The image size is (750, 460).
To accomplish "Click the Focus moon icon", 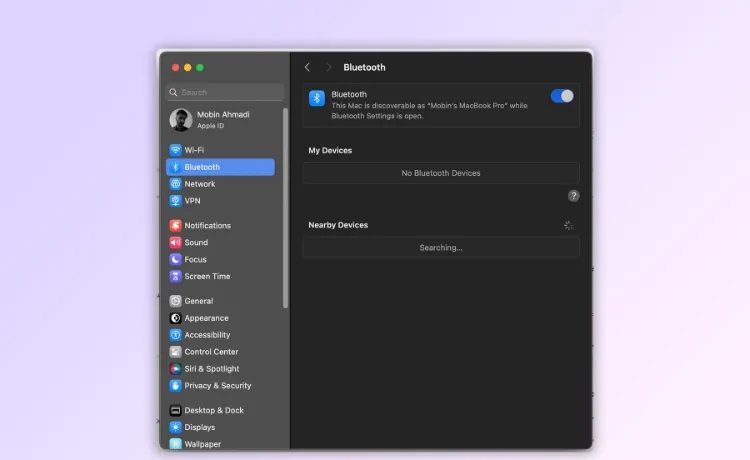I will pos(176,259).
